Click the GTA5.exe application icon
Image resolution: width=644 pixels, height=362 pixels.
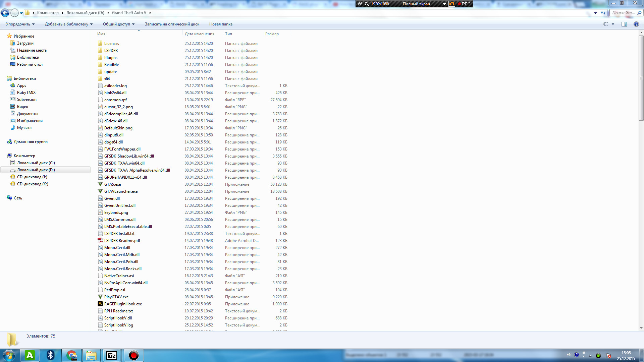[100, 184]
